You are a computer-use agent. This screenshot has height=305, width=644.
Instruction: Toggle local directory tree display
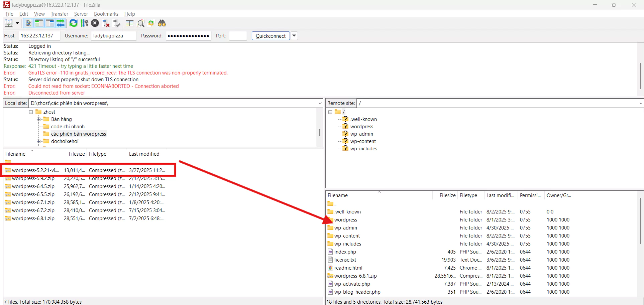pos(39,23)
